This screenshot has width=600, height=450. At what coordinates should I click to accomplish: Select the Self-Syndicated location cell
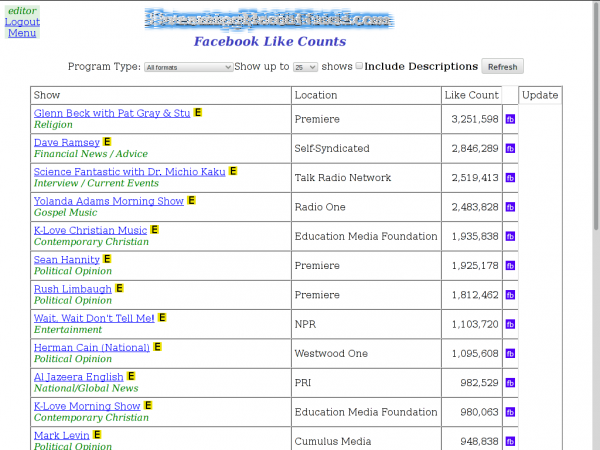pos(366,148)
